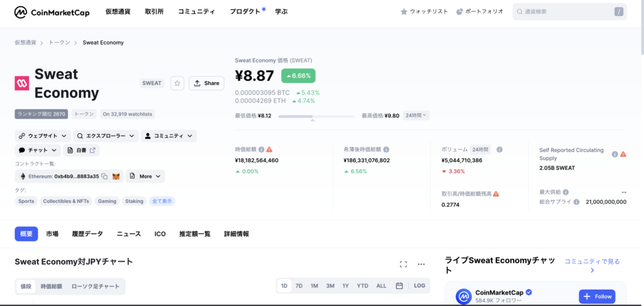Image resolution: width=644 pixels, height=306 pixels.
Task: Open the 推定額一覧 tab
Action: pyautogui.click(x=195, y=234)
